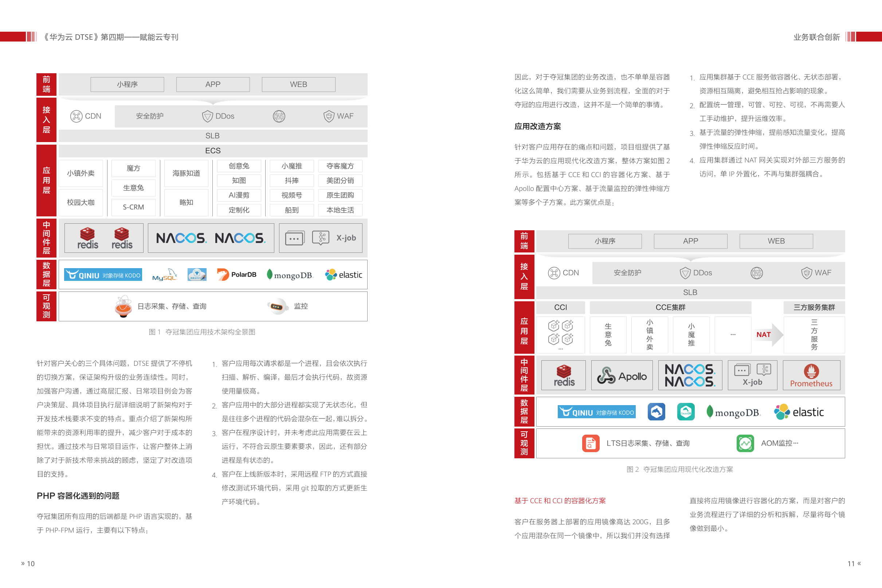This screenshot has height=588, width=882.
Task: Click the DNS globe icon in Figure 2
Action: point(756,273)
